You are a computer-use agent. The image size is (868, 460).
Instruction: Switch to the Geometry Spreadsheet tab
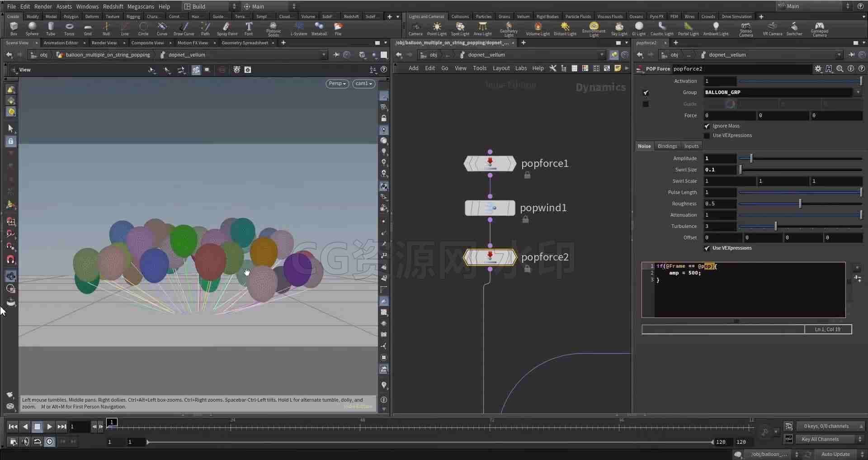(x=245, y=43)
